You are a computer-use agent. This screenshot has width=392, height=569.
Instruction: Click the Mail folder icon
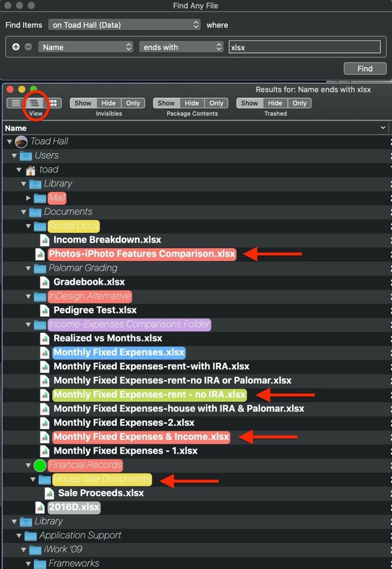(x=40, y=198)
